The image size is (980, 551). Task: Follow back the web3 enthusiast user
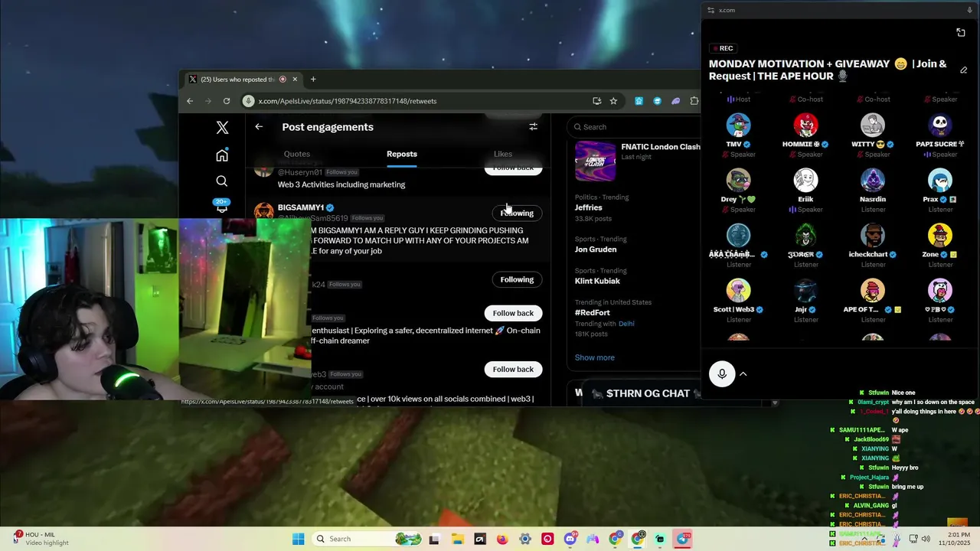coord(513,313)
